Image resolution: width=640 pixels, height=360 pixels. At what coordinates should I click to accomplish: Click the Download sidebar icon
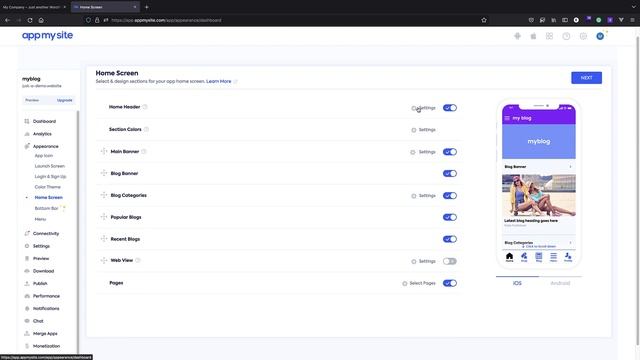click(x=27, y=271)
